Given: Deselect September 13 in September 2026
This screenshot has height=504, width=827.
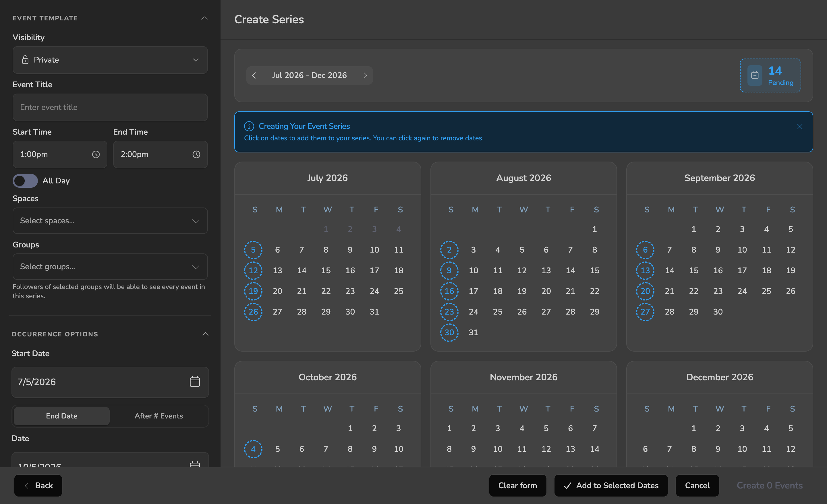Looking at the screenshot, I should [645, 270].
